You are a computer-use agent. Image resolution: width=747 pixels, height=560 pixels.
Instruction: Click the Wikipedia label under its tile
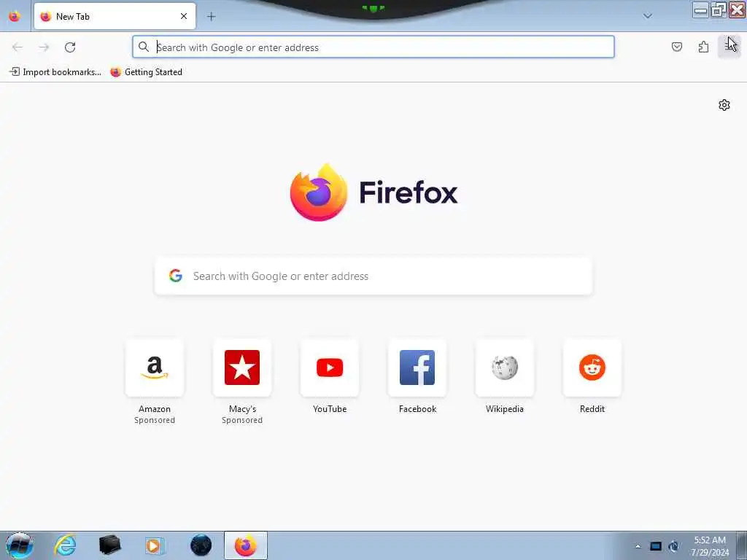point(505,409)
